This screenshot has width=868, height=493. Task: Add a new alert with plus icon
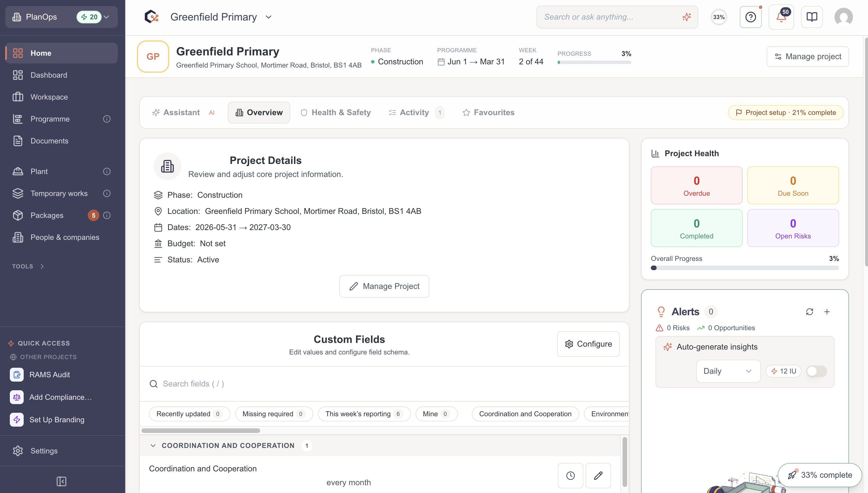click(827, 311)
